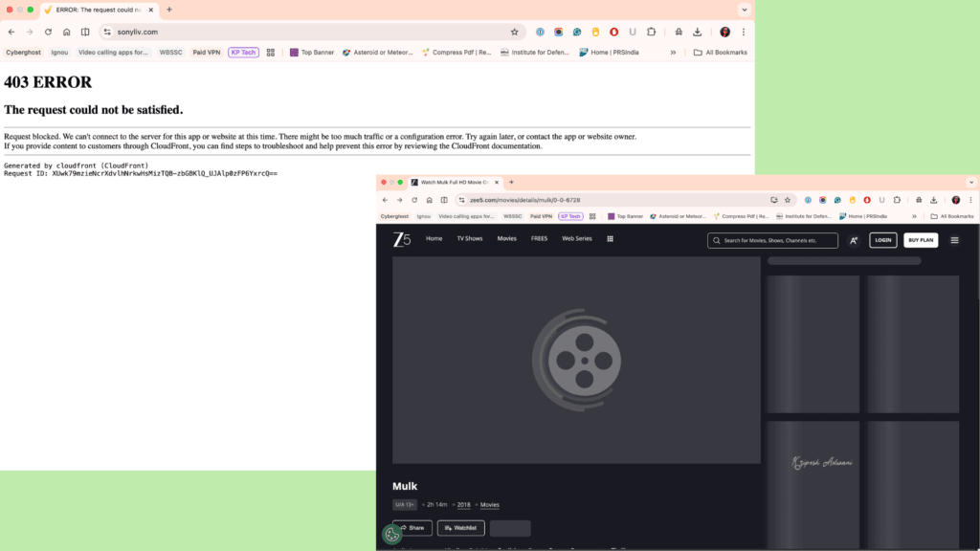Screen dimensions: 980x551
Task: Open ZEE5 FREE5 menu item
Action: click(x=539, y=238)
